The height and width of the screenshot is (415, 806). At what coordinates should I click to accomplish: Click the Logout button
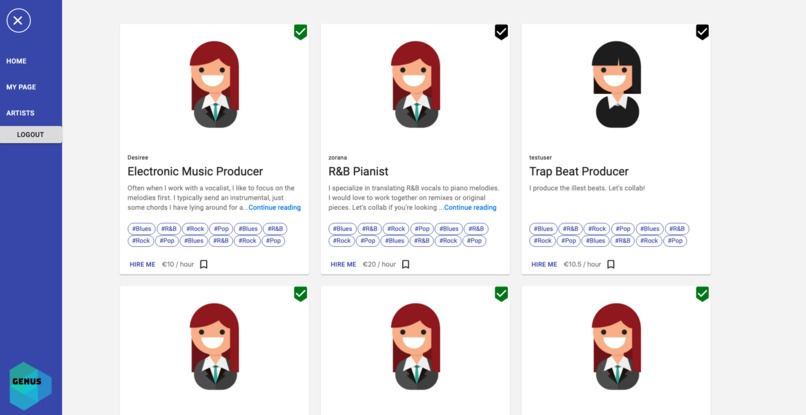pos(31,135)
